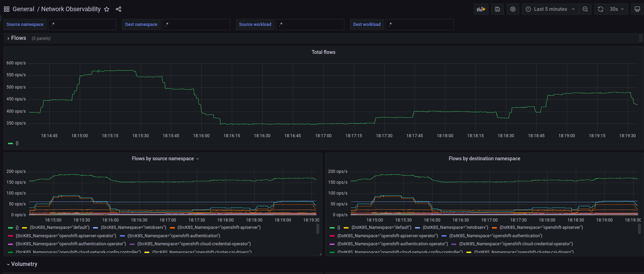Go to the General folder link
644x274 pixels.
(x=23, y=9)
